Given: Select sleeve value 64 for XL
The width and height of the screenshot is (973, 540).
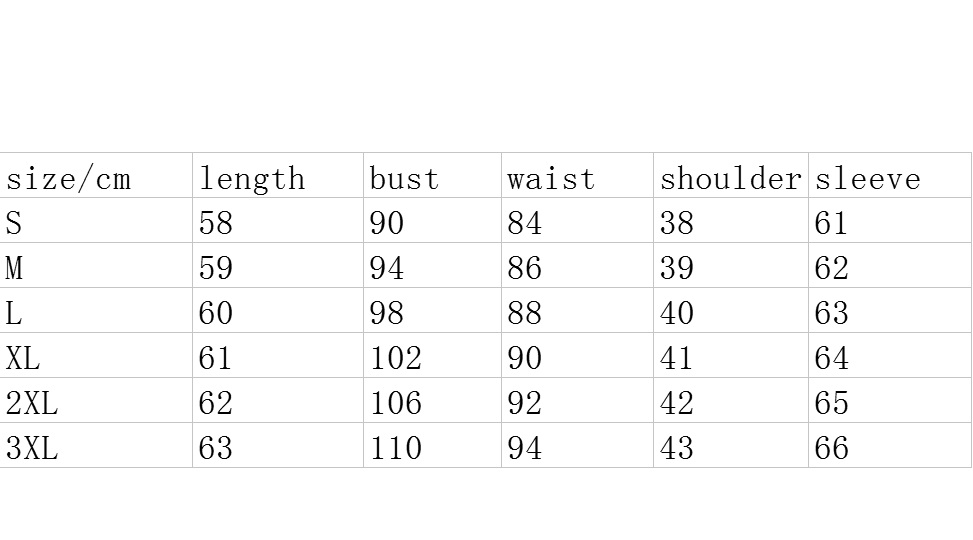Looking at the screenshot, I should click(x=832, y=358).
